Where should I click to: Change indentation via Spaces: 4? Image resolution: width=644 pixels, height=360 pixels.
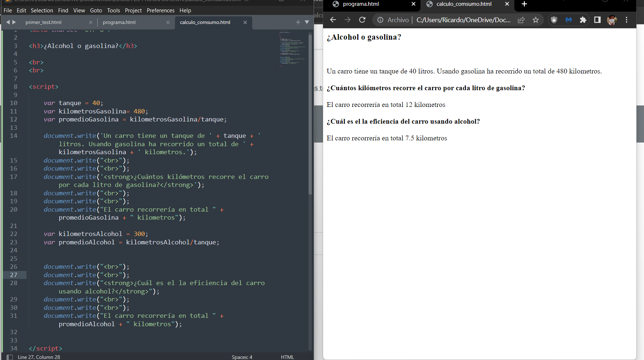pos(242,357)
